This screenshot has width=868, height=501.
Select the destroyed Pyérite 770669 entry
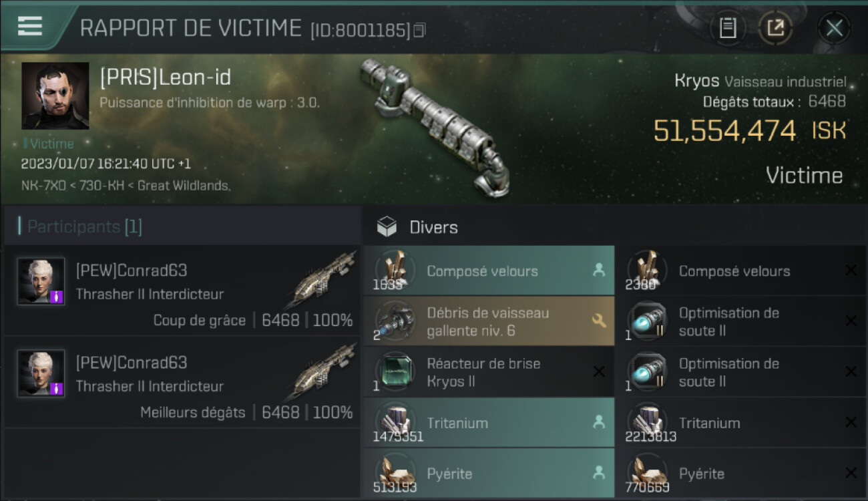(x=741, y=474)
